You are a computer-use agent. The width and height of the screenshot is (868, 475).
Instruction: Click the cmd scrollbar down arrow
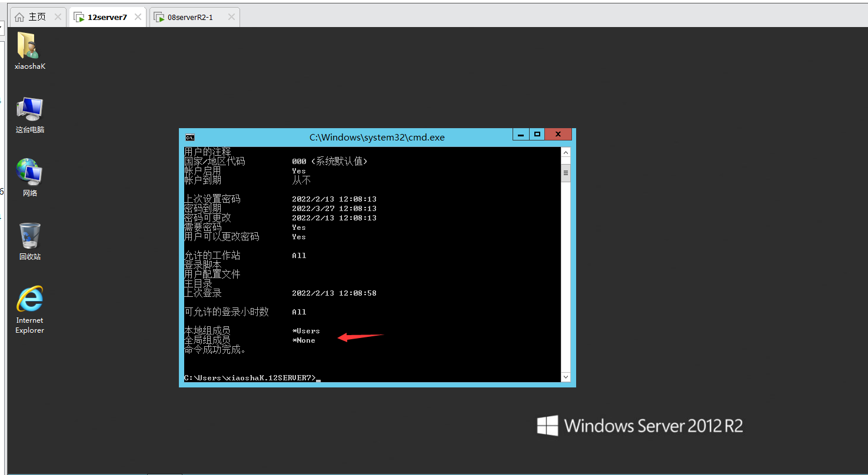566,377
